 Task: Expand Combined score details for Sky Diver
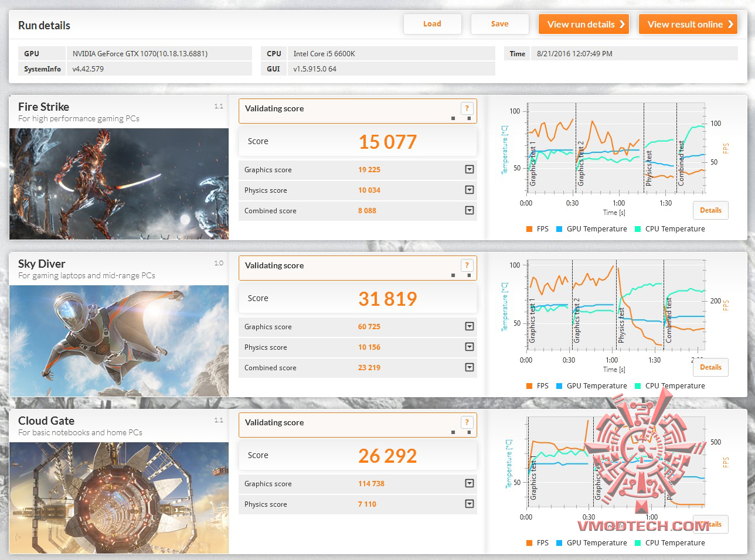(x=469, y=367)
